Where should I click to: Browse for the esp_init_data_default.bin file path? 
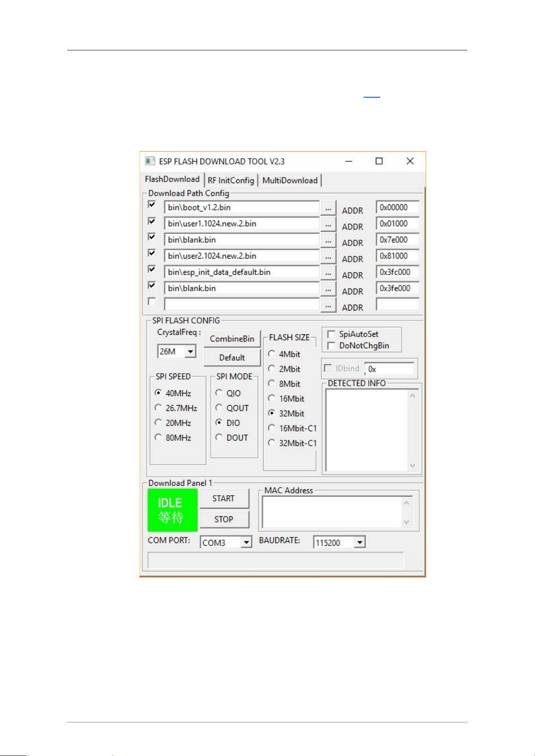click(328, 272)
